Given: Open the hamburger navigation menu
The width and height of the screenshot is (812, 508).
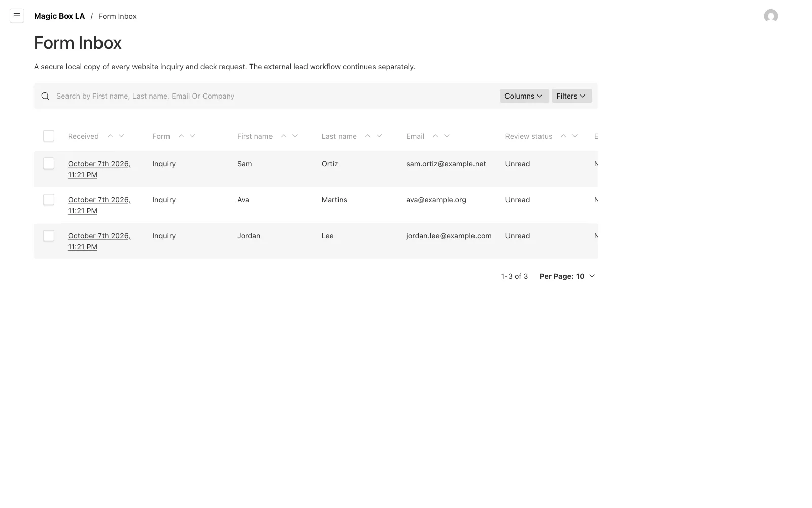Looking at the screenshot, I should tap(17, 16).
